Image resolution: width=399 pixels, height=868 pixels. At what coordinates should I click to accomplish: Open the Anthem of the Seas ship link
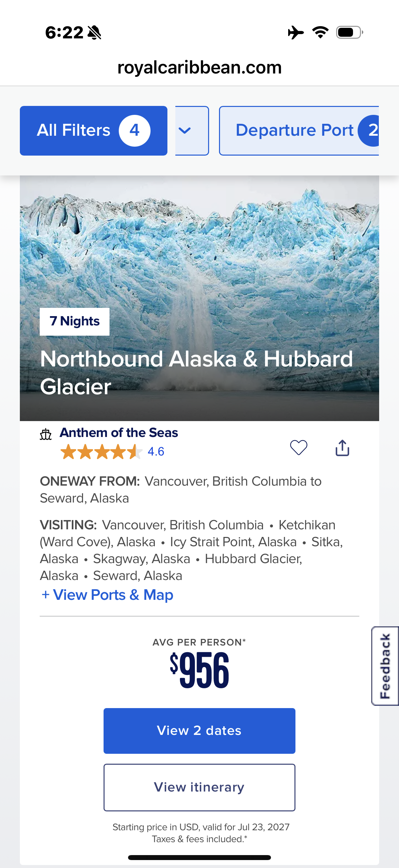[118, 433]
